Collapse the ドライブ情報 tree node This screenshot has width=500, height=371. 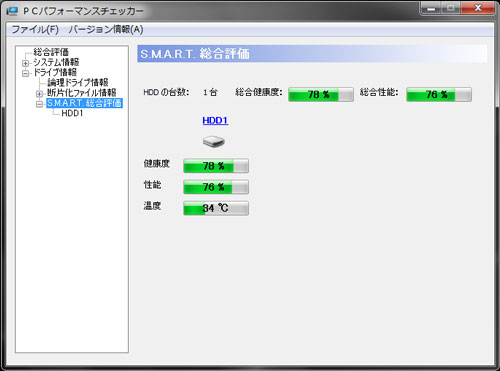pyautogui.click(x=26, y=73)
